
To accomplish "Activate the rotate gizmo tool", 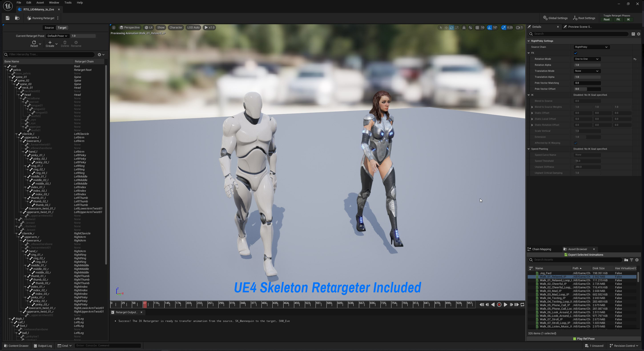I will tap(451, 28).
